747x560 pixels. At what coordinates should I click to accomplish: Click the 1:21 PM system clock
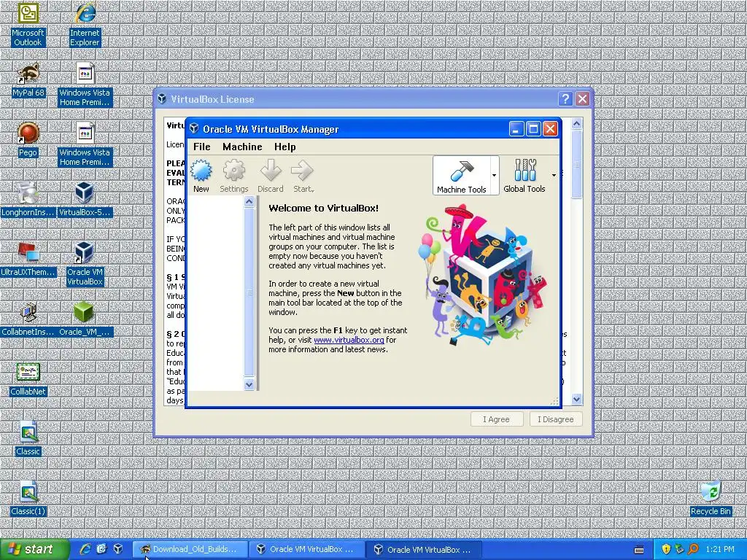click(x=720, y=550)
